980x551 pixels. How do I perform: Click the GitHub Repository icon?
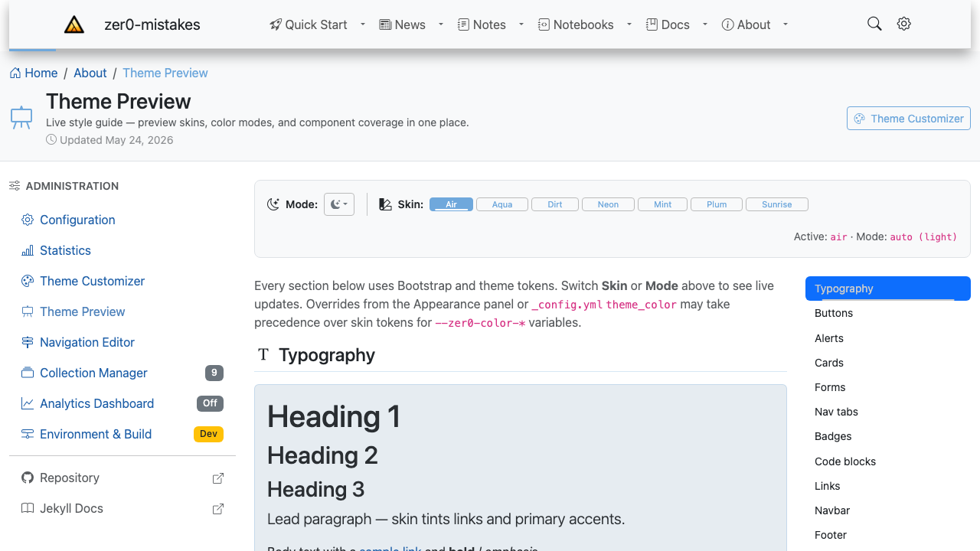click(x=28, y=478)
